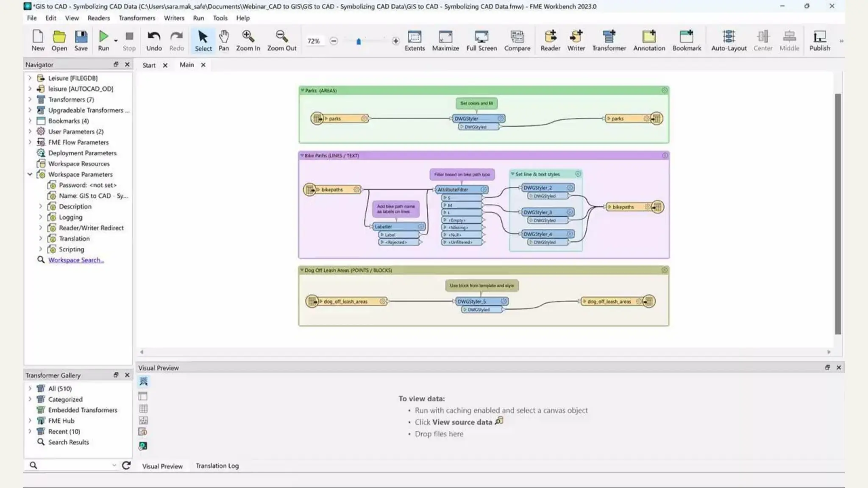Switch to the Translation Log tab

point(217,466)
